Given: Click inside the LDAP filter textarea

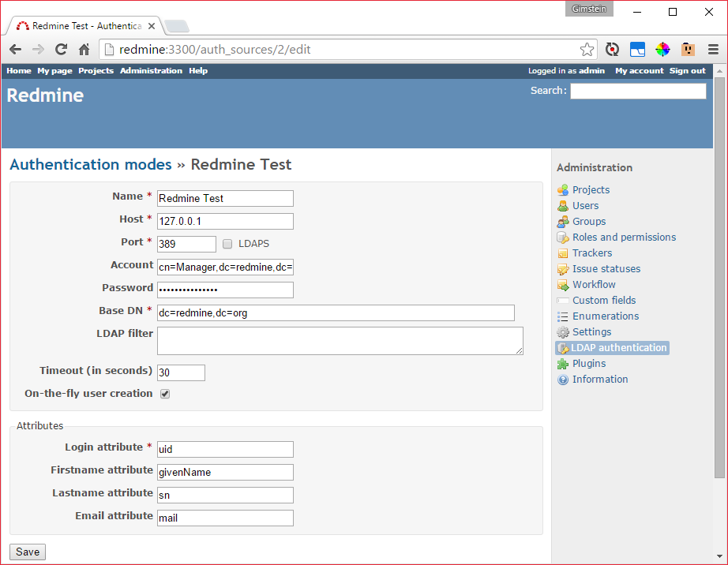Looking at the screenshot, I should click(340, 341).
